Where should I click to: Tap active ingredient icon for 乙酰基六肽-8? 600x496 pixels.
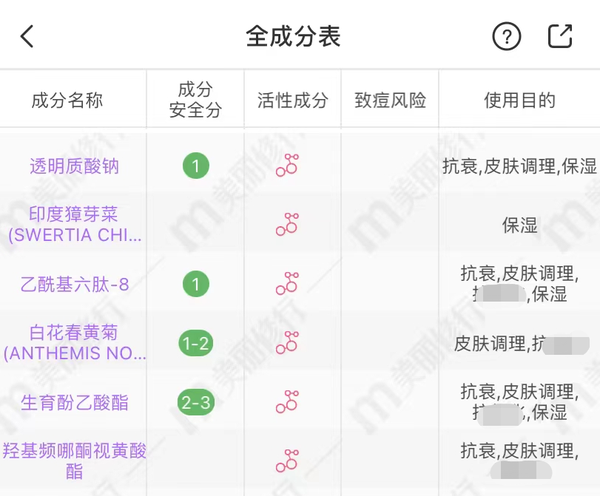click(x=288, y=284)
